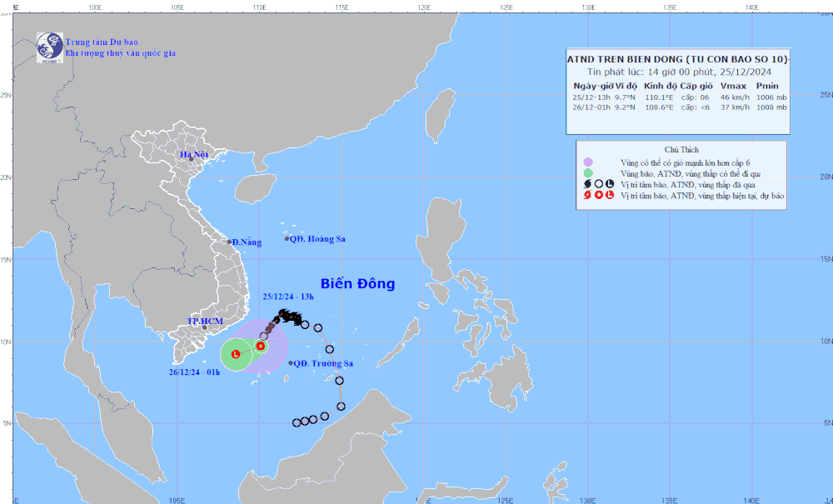The height and width of the screenshot is (504, 833).
Task: Click the red current depression position marker
Action: (260, 346)
